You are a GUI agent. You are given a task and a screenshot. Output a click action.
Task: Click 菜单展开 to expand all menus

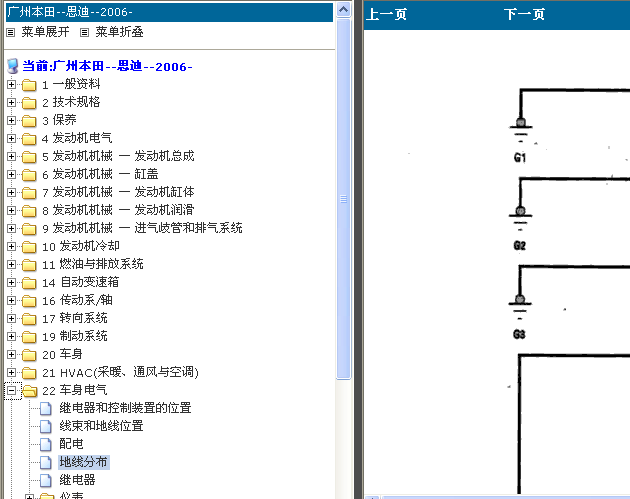(x=45, y=32)
